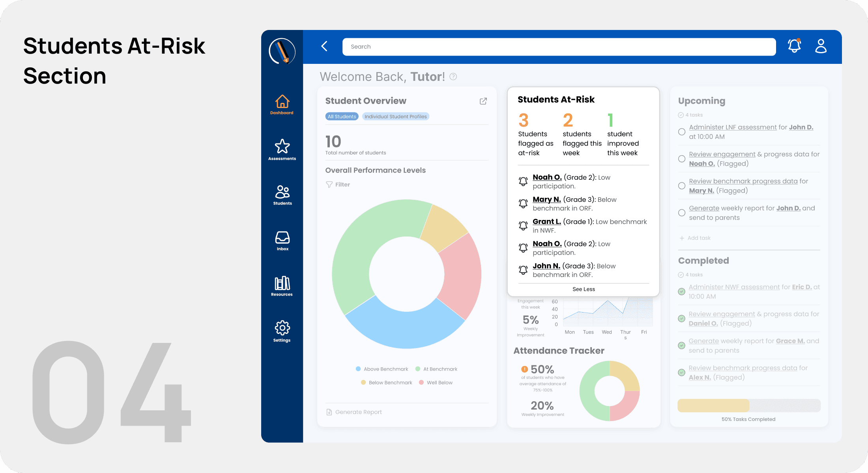Tick the Generate weekly report John D. task
Viewport: 868px width, 473px height.
pyautogui.click(x=681, y=213)
